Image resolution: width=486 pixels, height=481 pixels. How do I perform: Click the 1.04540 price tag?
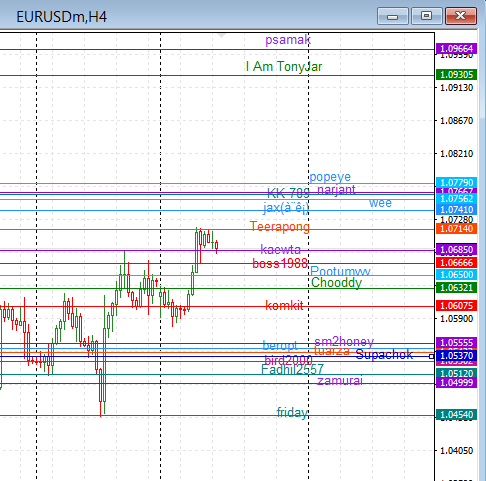tap(456, 415)
